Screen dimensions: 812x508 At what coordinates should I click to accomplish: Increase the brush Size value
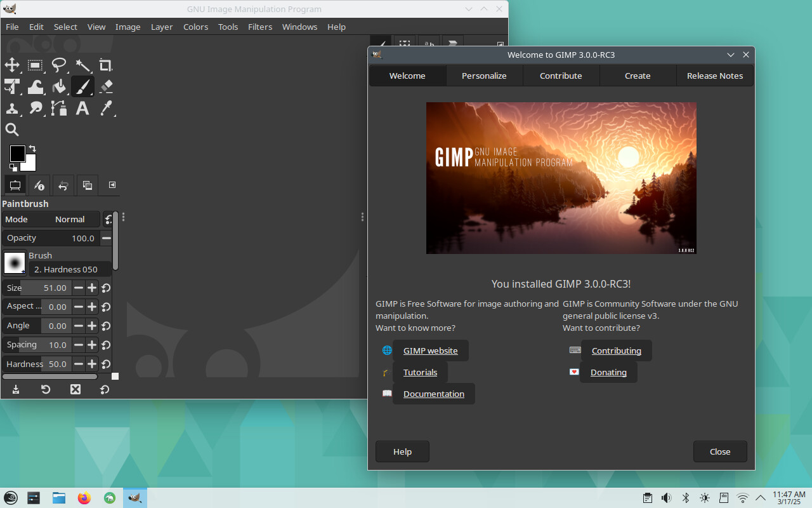pyautogui.click(x=92, y=288)
